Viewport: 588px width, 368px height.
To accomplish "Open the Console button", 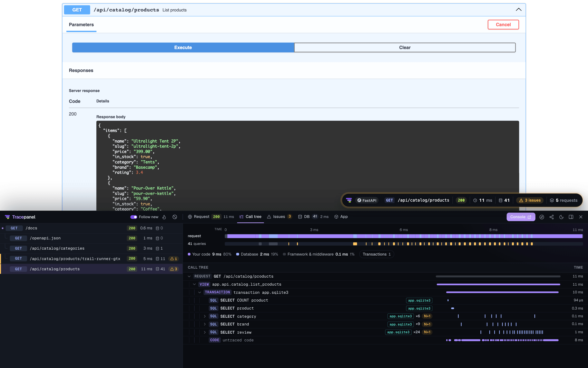I will click(x=521, y=217).
